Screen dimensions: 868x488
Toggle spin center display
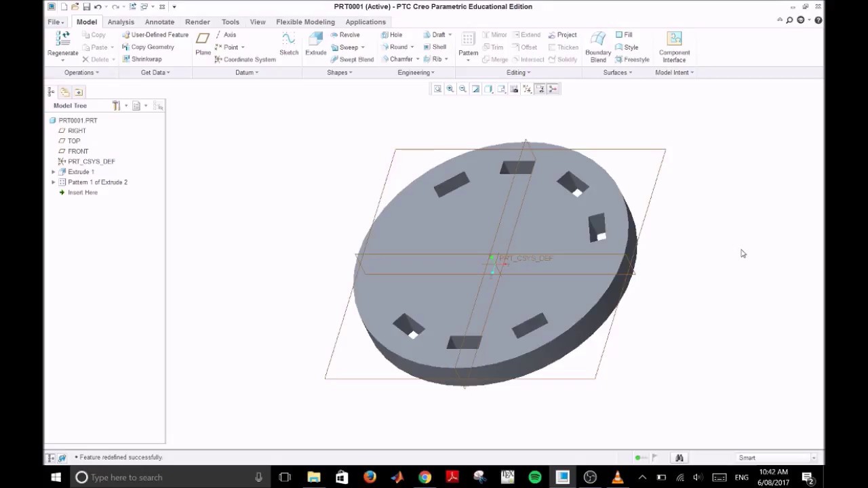[x=553, y=89]
